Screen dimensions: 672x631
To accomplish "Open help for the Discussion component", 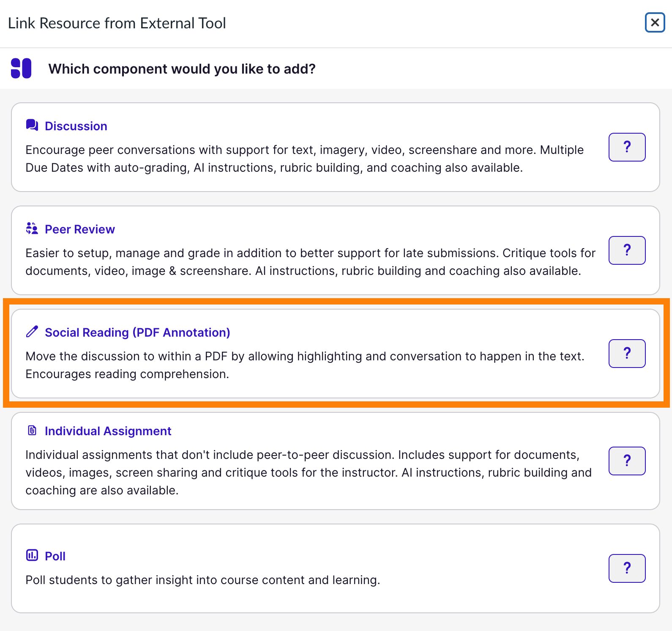I will 627,147.
